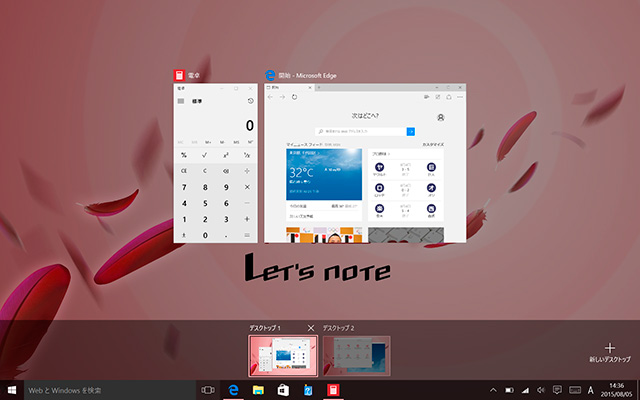640x400 pixels.
Task: Open the Hub icon in Edge toolbar
Action: [x=426, y=97]
